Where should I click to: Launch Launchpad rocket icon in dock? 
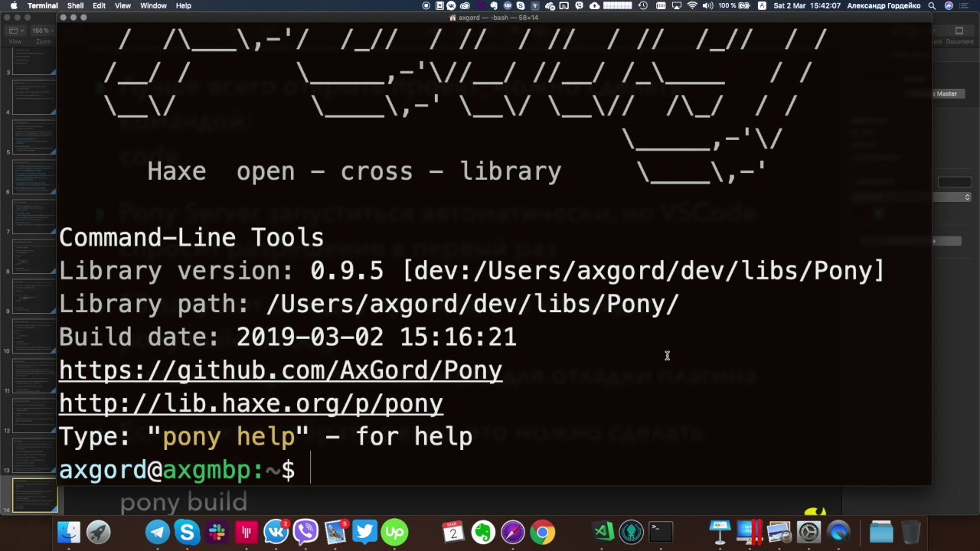tap(98, 532)
